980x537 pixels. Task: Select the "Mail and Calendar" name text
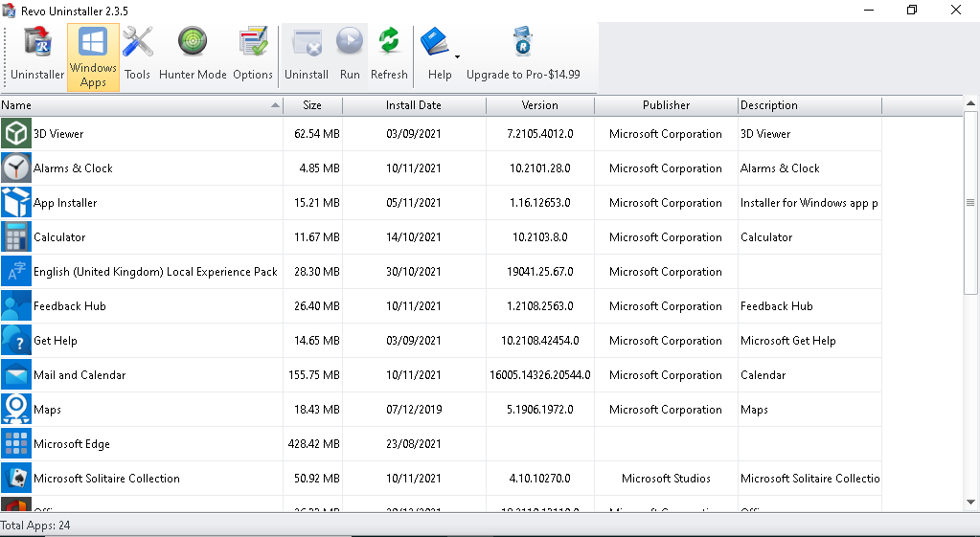(x=80, y=375)
